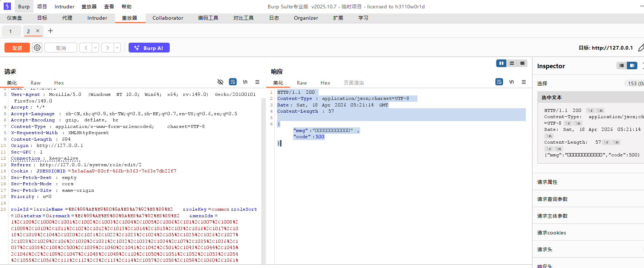This screenshot has width=644, height=268.
Task: Toggle show non-printable \n in response panel
Action: coord(511,82)
